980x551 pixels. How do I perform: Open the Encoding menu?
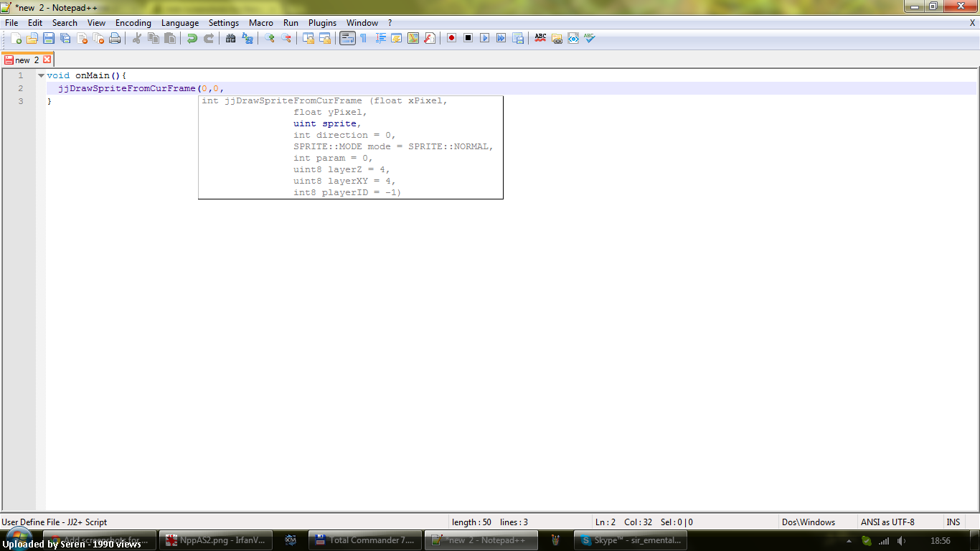(x=133, y=23)
